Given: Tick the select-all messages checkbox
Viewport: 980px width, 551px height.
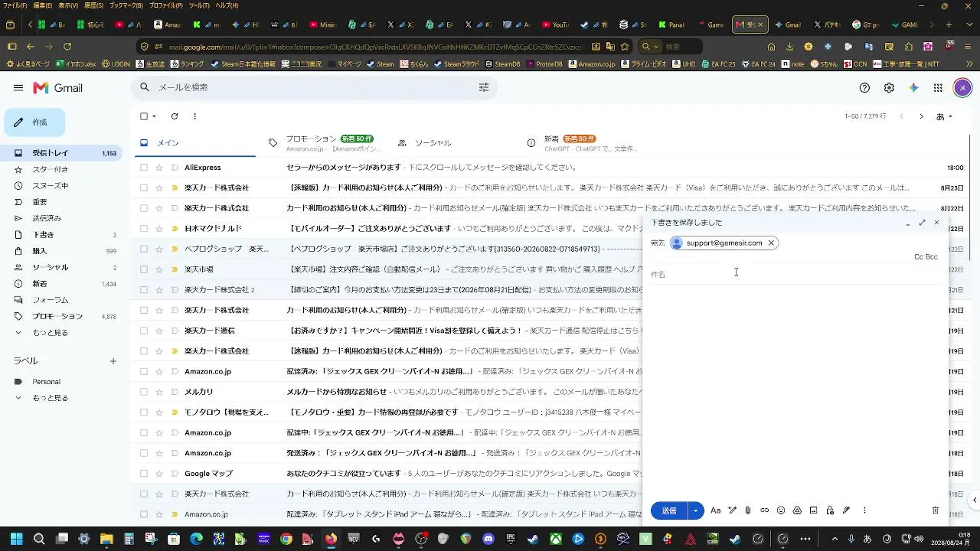Looking at the screenshot, I should pos(144,116).
